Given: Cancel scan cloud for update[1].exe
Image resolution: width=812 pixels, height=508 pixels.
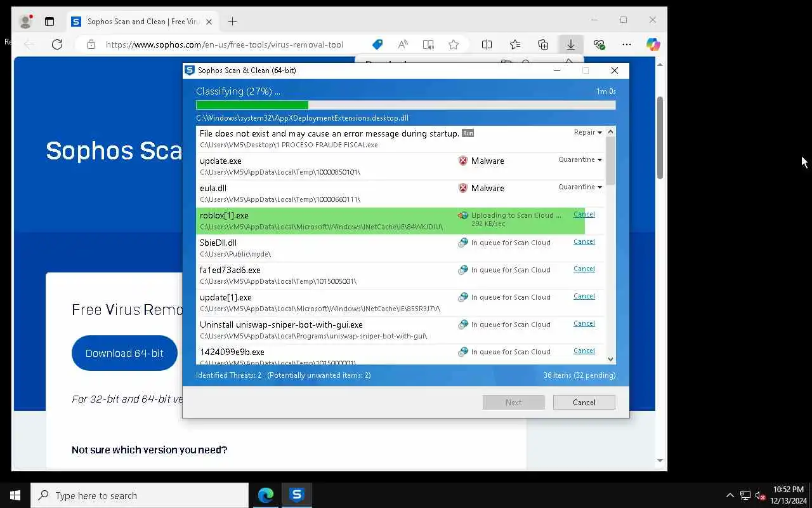Looking at the screenshot, I should tap(584, 297).
